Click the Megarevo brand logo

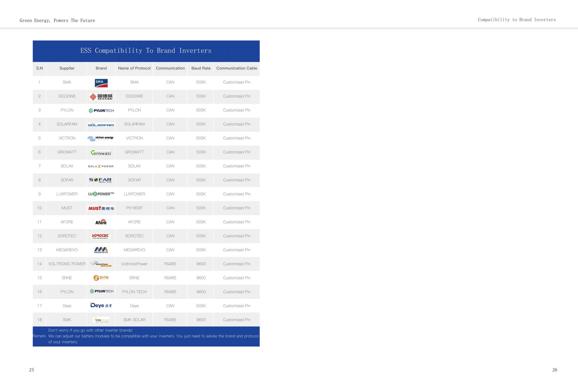101,250
